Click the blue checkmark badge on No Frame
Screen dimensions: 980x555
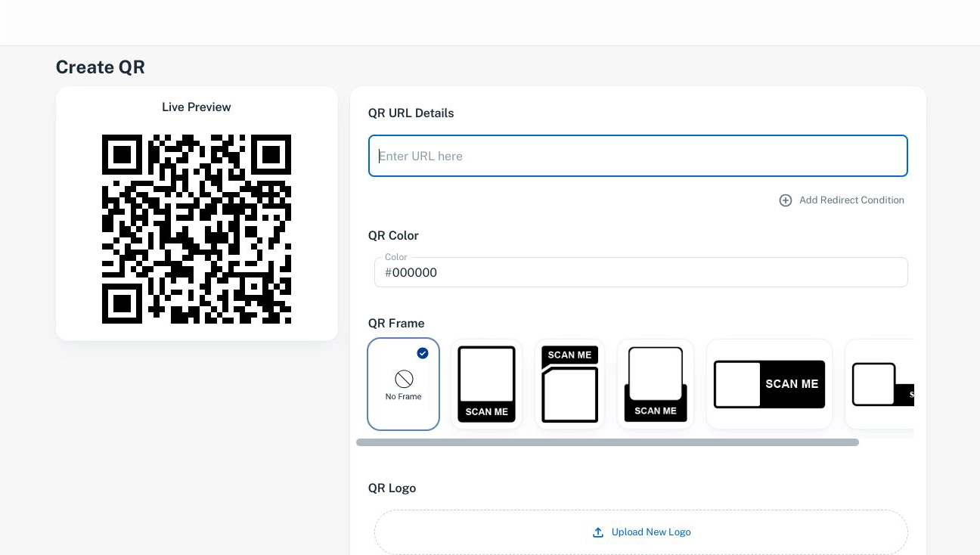click(423, 353)
